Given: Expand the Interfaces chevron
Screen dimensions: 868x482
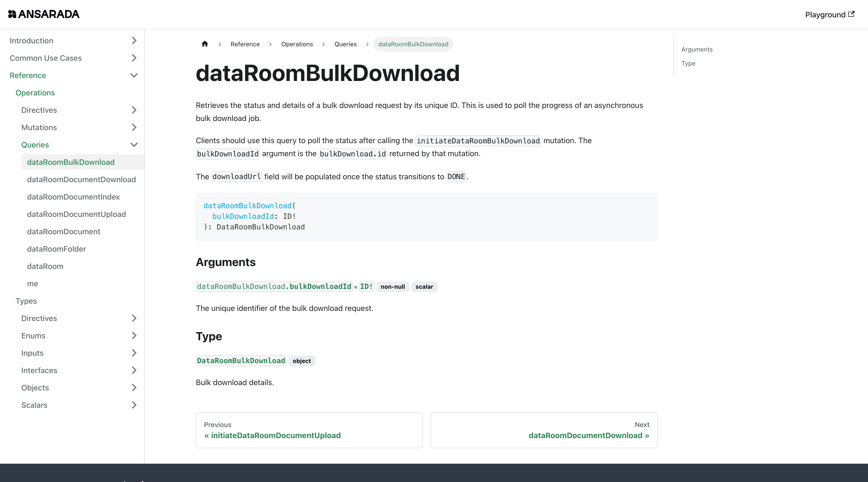Looking at the screenshot, I should point(134,370).
